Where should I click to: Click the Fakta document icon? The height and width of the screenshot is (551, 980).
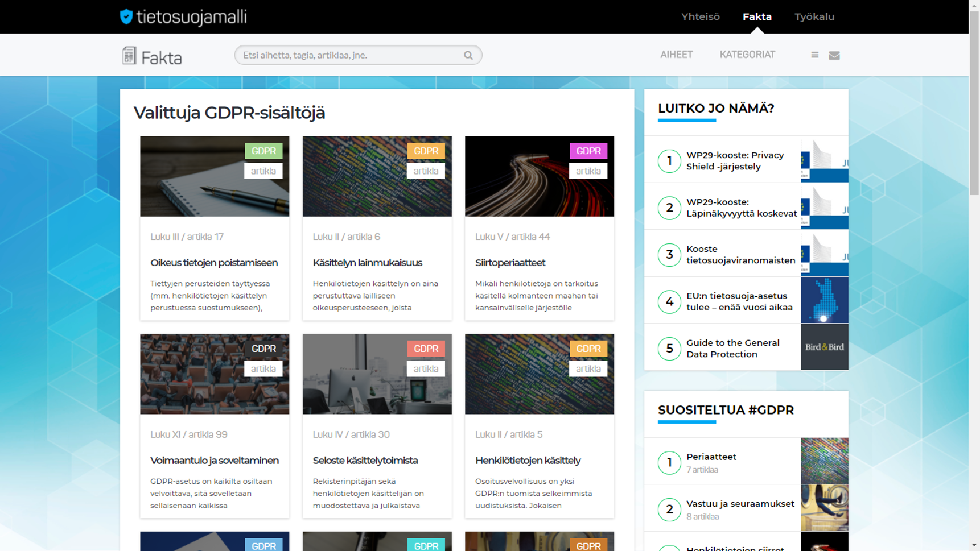coord(129,55)
